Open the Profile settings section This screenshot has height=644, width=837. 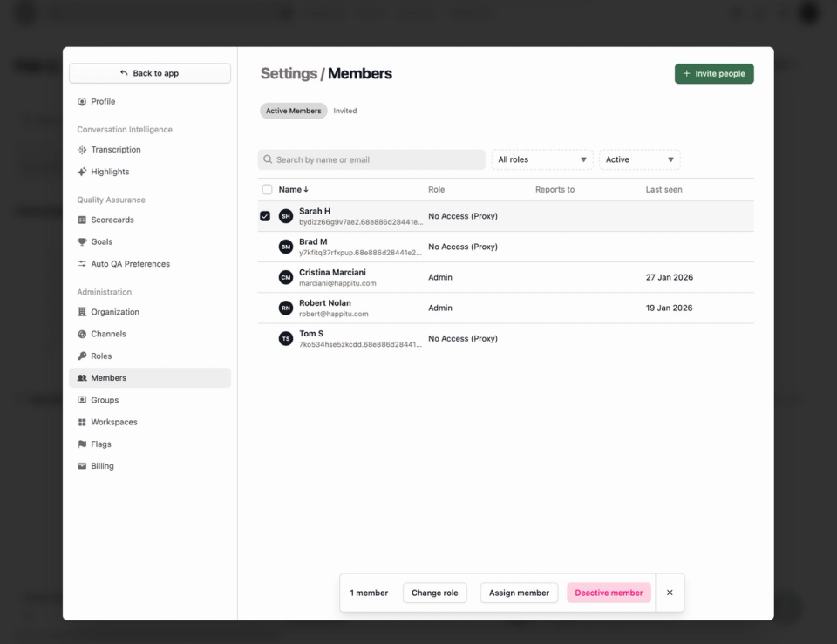(x=104, y=101)
